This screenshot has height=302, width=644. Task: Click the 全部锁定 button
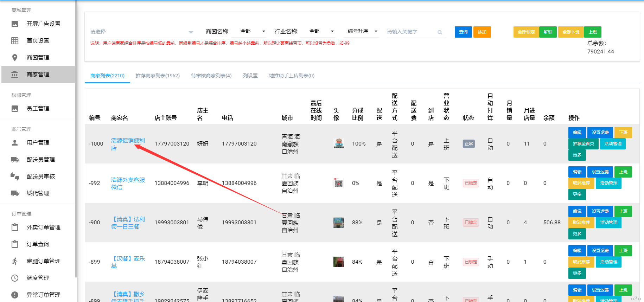pyautogui.click(x=526, y=32)
